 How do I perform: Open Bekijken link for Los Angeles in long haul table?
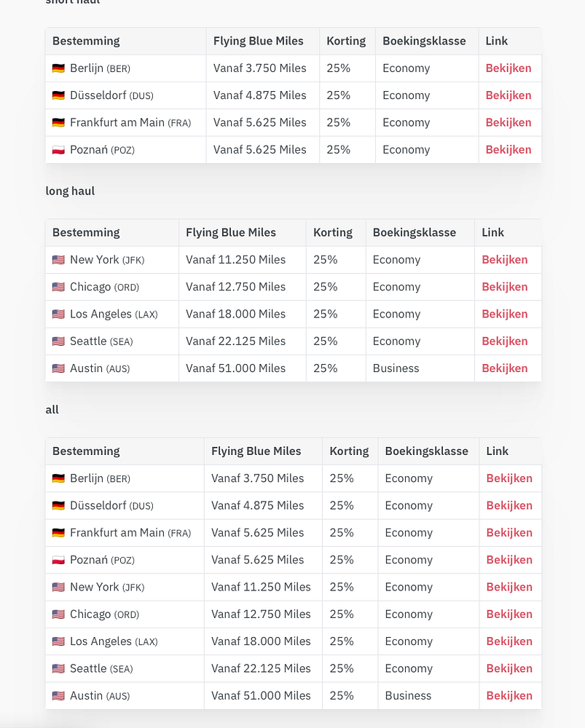[505, 314]
